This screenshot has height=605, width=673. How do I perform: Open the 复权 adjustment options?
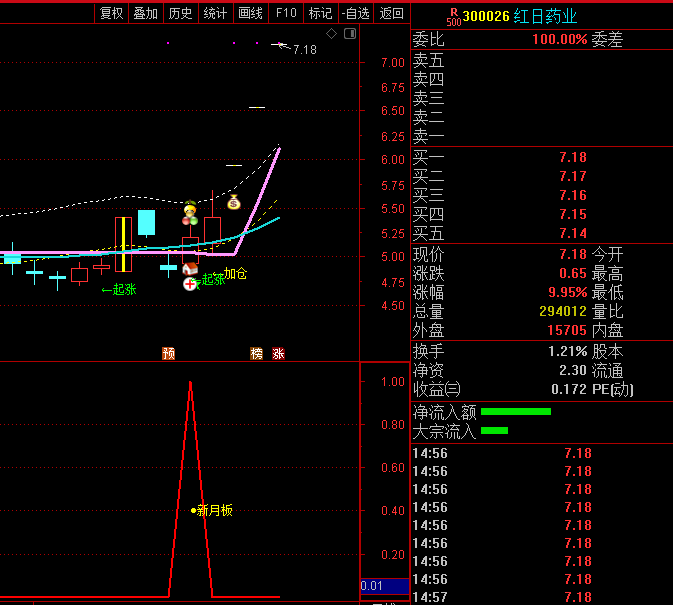click(112, 13)
